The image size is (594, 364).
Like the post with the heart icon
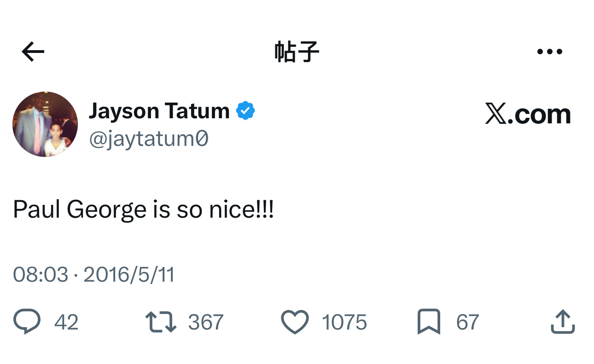point(295,322)
